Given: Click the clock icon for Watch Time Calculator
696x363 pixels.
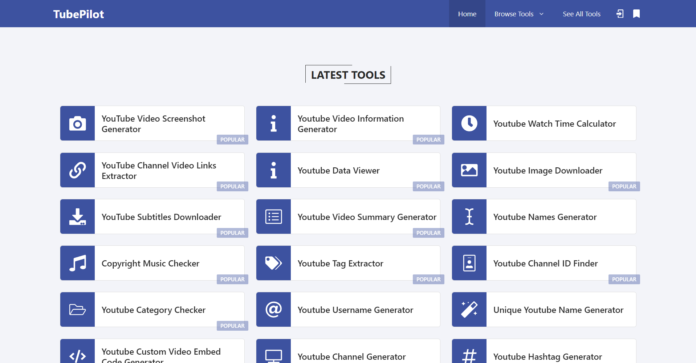Looking at the screenshot, I should pyautogui.click(x=469, y=123).
